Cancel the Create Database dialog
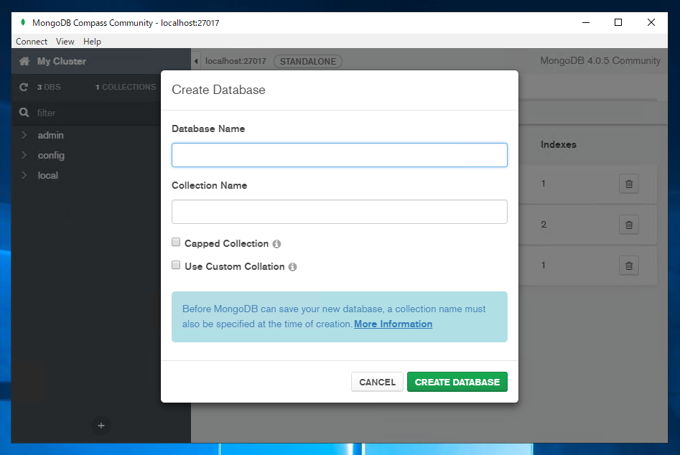 377,382
